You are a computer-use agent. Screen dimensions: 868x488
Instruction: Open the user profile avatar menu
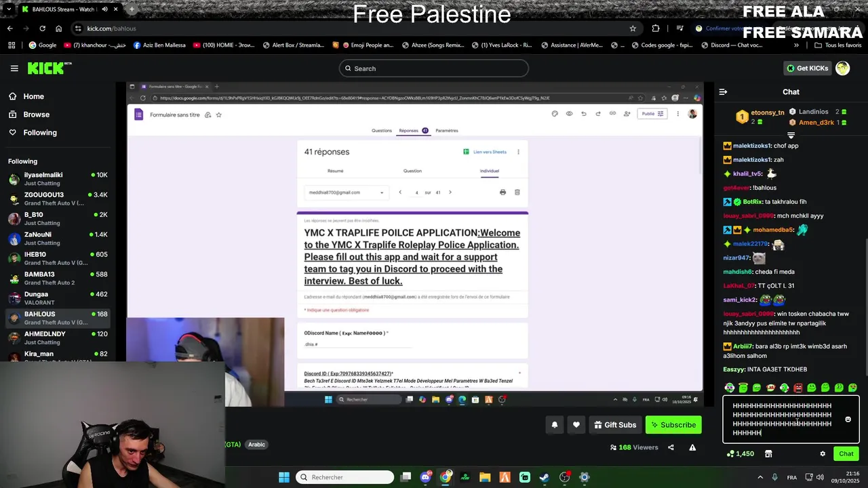(x=842, y=68)
